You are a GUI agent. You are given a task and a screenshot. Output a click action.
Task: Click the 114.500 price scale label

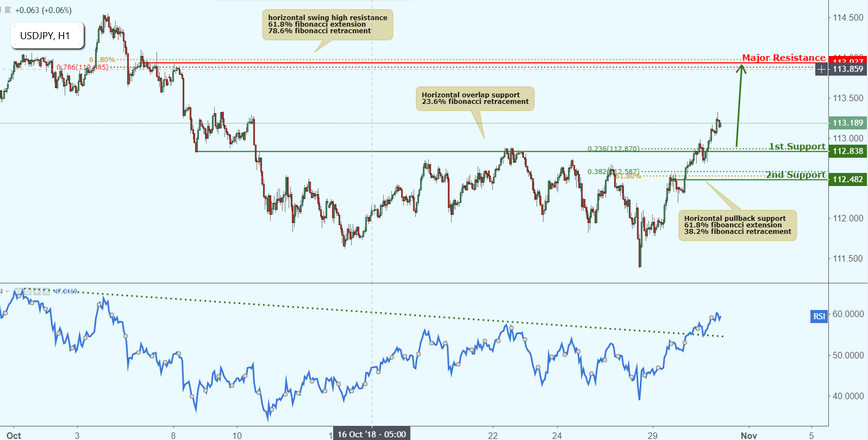848,17
